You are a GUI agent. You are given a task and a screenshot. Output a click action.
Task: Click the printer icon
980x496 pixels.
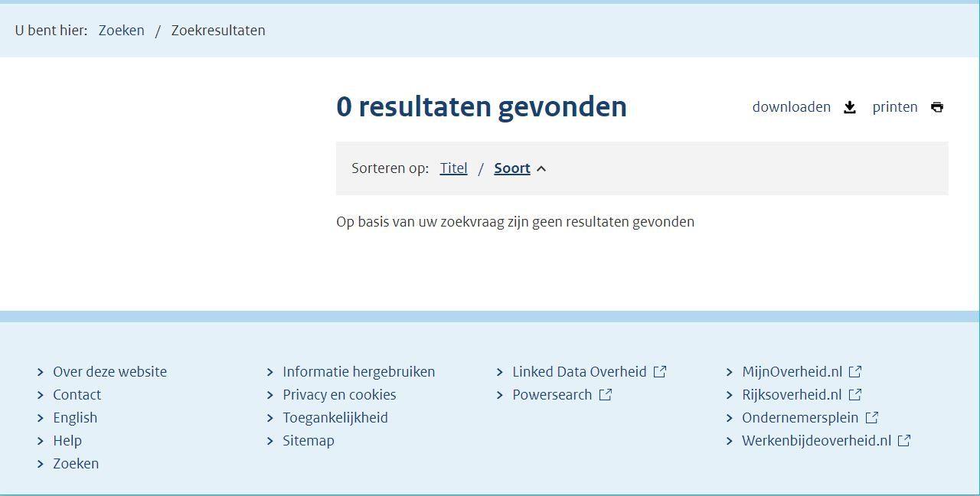pyautogui.click(x=937, y=107)
